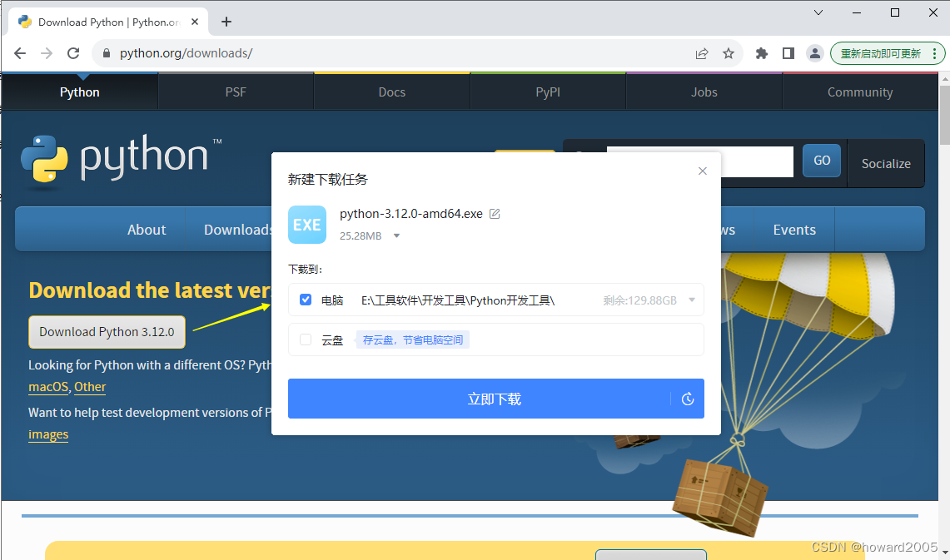
Task: Click the 剩余:129.88GB free space text
Action: (x=639, y=300)
